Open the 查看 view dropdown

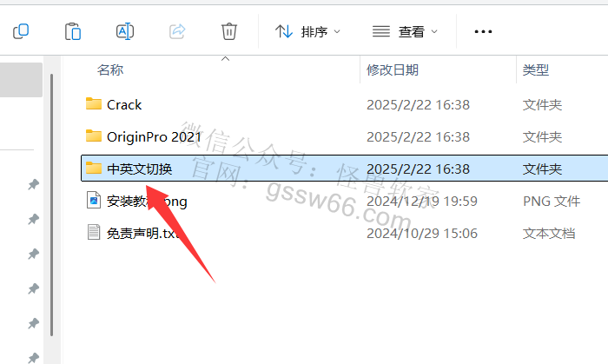click(405, 31)
